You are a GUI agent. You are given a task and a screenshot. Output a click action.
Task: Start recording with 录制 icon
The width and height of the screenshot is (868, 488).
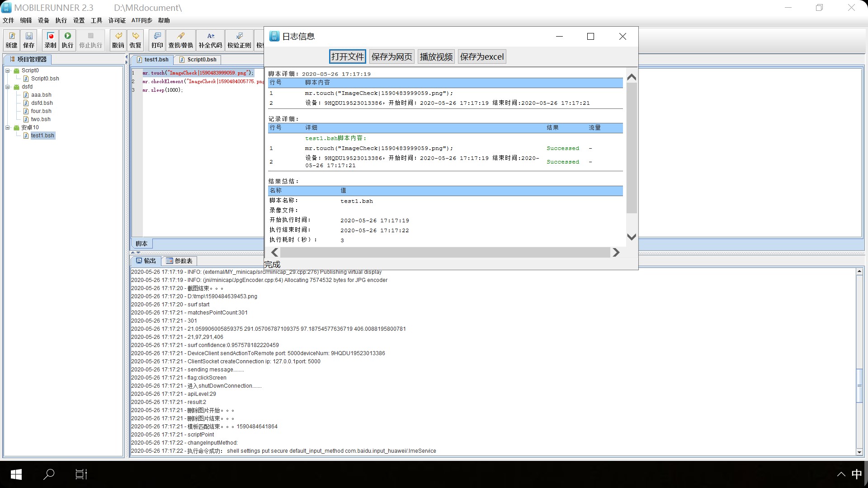point(51,40)
